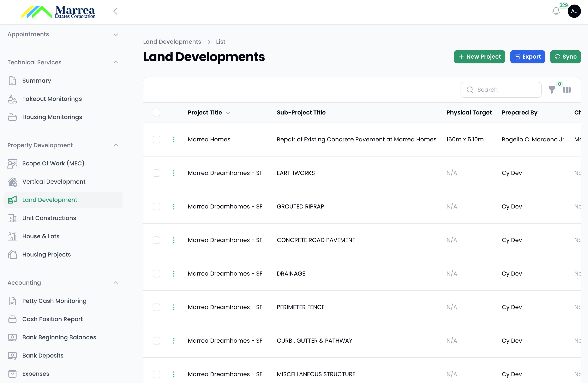588x383 pixels.
Task: Open Land Developments breadcrumb link
Action: click(x=172, y=42)
